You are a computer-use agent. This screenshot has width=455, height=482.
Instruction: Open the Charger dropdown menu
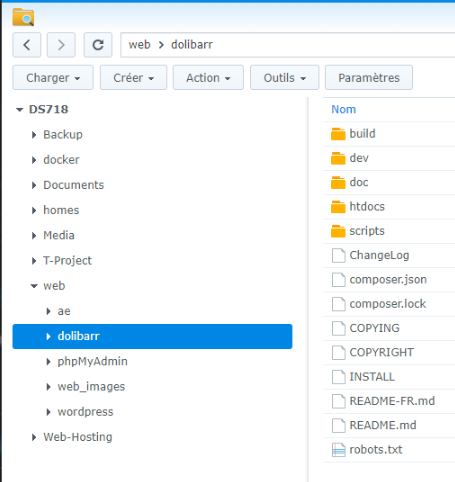(x=53, y=78)
